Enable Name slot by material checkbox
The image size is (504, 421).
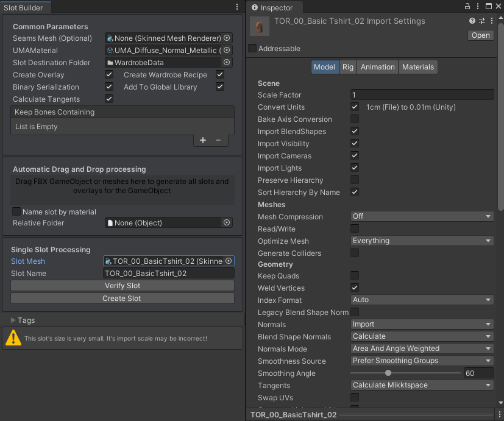click(16, 211)
